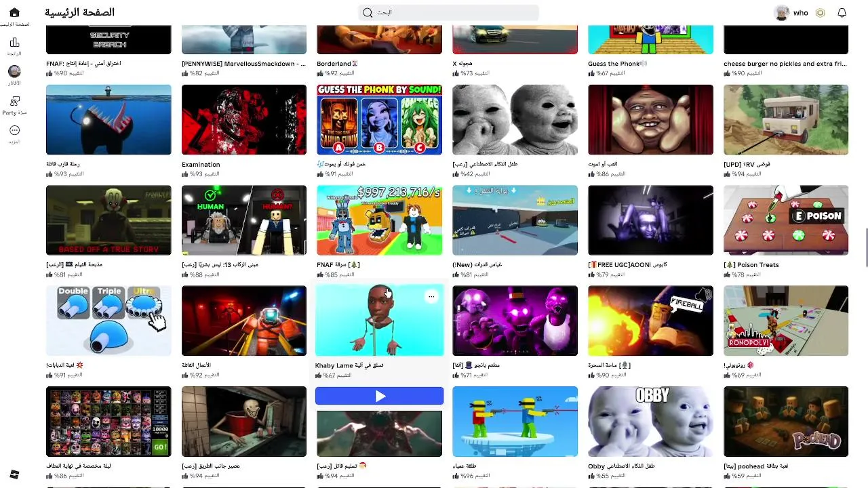Click the Roblox logo at the sidebar bottom

coord(14,474)
